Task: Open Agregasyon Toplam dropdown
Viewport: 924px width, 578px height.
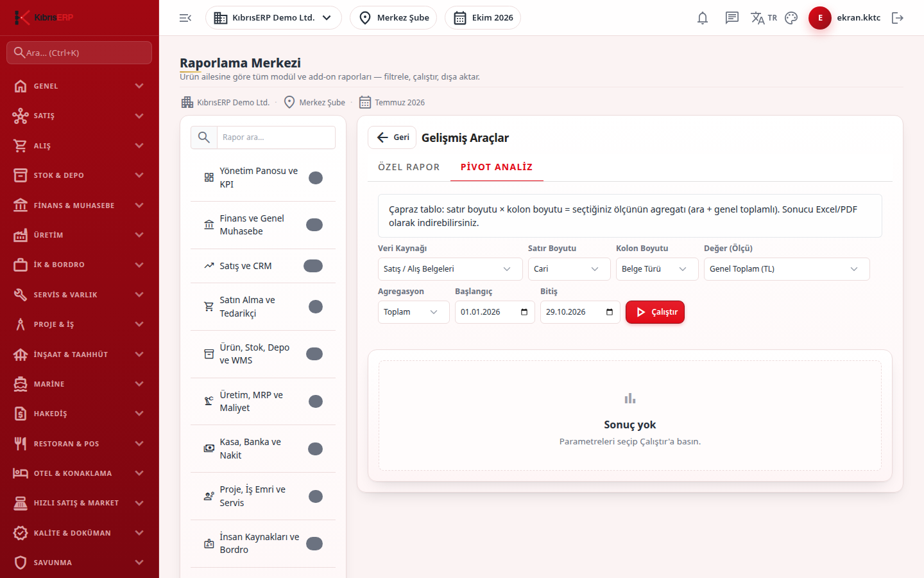Action: point(414,312)
